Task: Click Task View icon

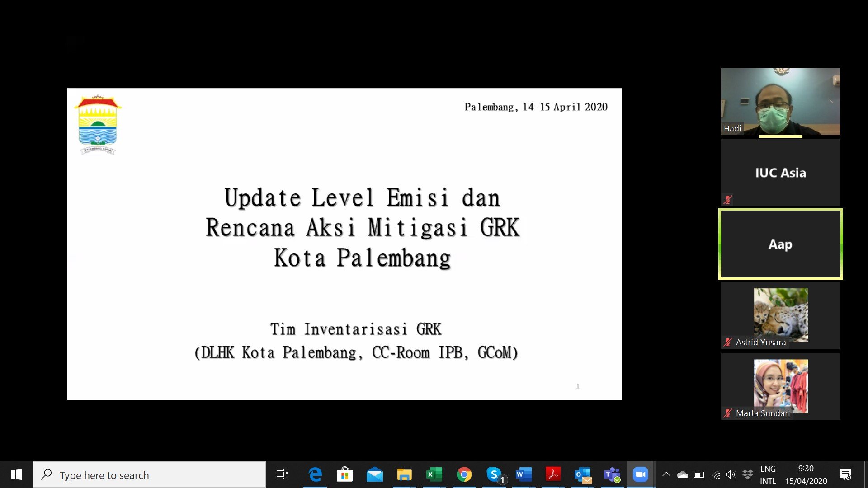Action: click(282, 474)
